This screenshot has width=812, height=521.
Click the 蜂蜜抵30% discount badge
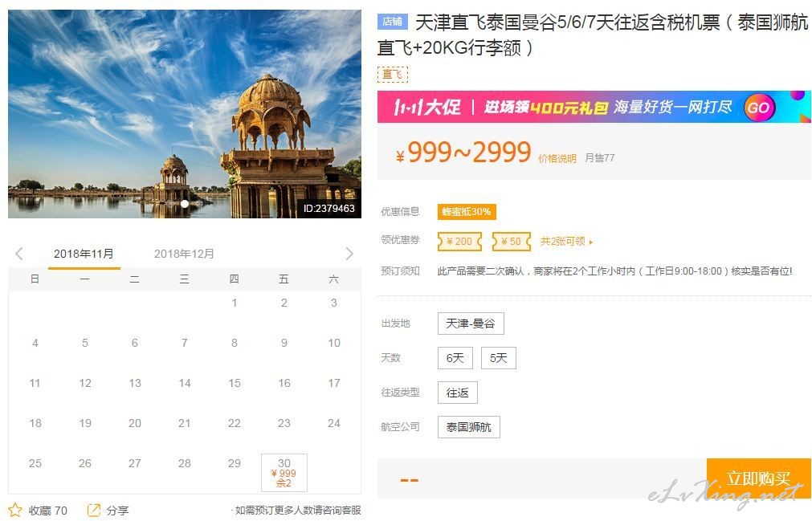pyautogui.click(x=467, y=212)
